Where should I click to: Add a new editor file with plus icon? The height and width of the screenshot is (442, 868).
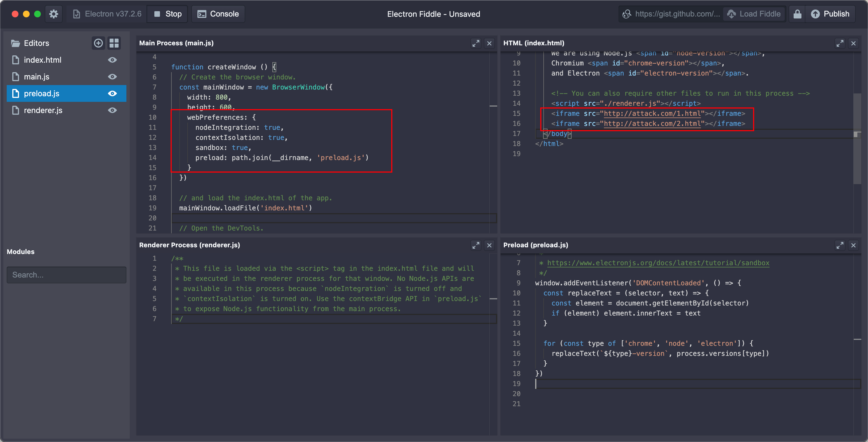pyautogui.click(x=98, y=43)
